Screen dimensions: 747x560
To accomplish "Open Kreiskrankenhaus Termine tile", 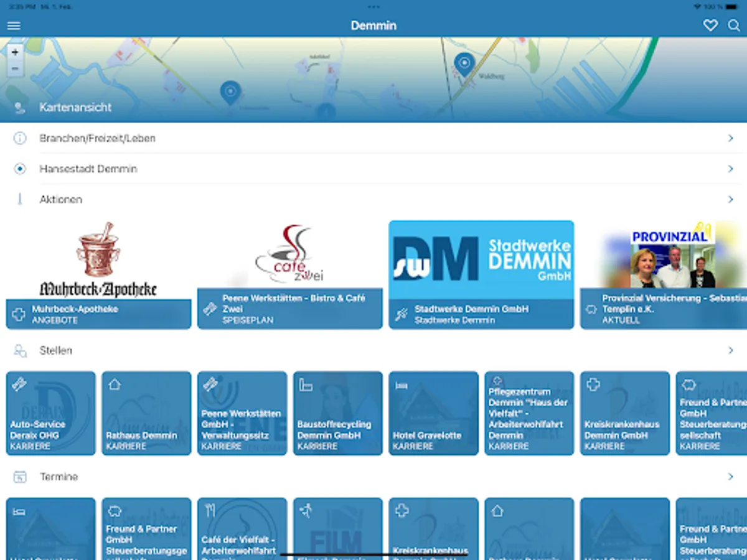I will [x=434, y=528].
